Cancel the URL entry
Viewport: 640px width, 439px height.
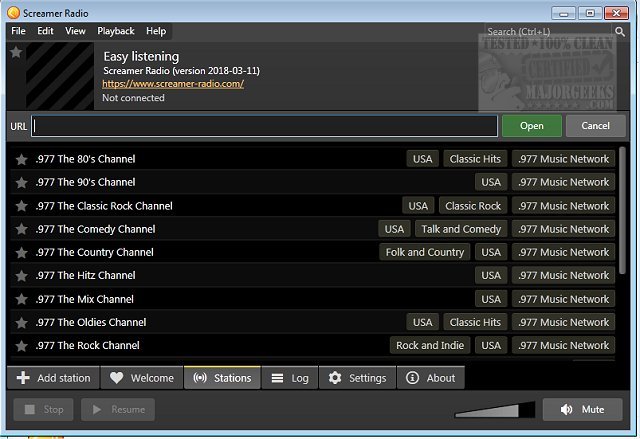pos(596,126)
